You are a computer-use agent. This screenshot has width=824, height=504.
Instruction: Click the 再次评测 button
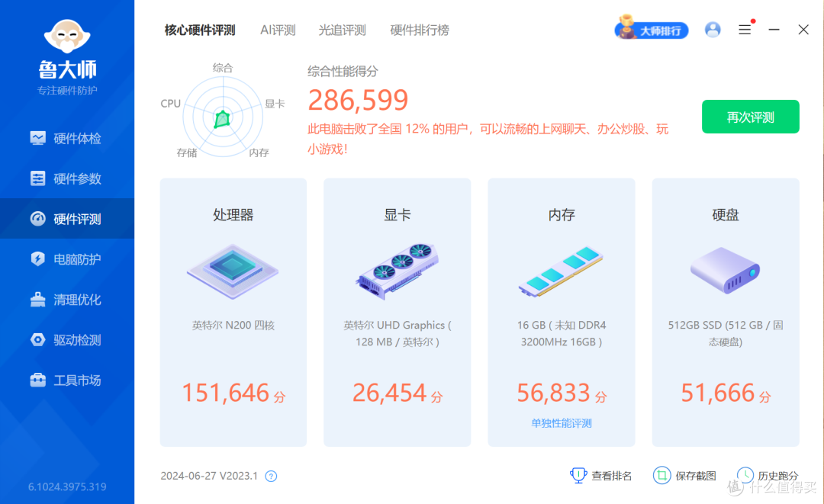pyautogui.click(x=751, y=117)
